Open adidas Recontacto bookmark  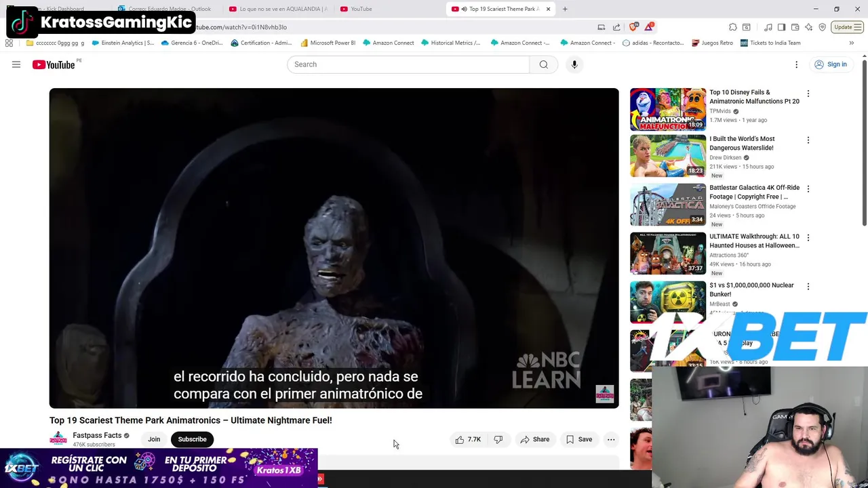pyautogui.click(x=653, y=43)
